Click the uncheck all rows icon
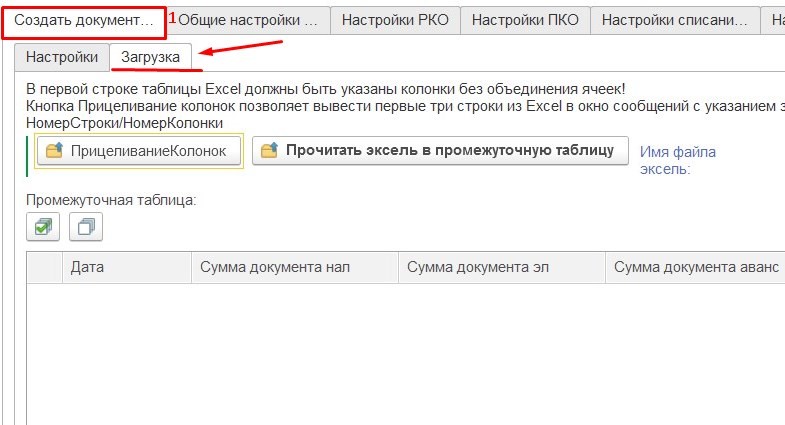785x425 pixels. click(86, 228)
